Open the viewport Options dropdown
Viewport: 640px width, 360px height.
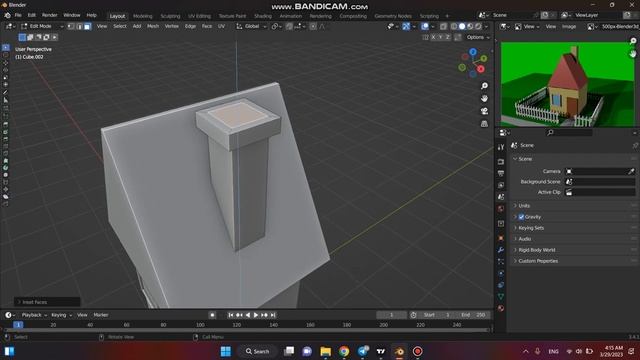pos(478,37)
